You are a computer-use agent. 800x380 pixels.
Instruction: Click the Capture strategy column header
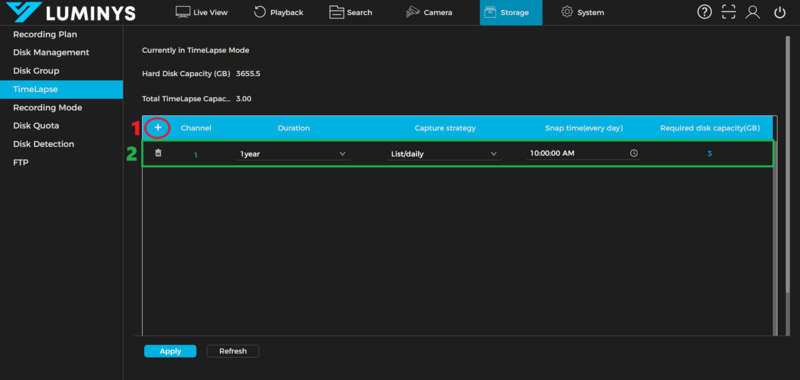[x=445, y=128]
